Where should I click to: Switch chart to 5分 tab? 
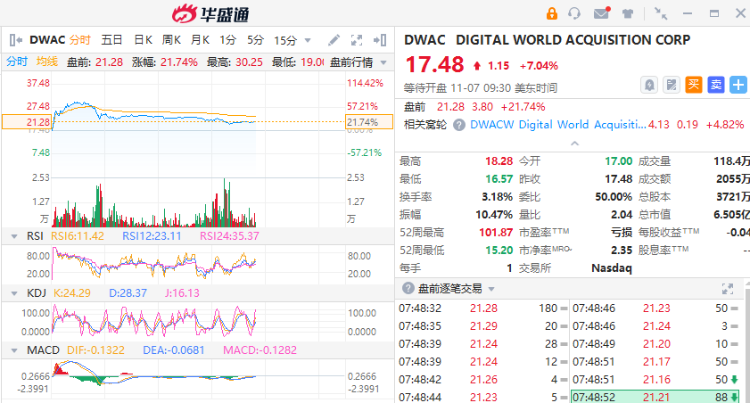pos(255,40)
